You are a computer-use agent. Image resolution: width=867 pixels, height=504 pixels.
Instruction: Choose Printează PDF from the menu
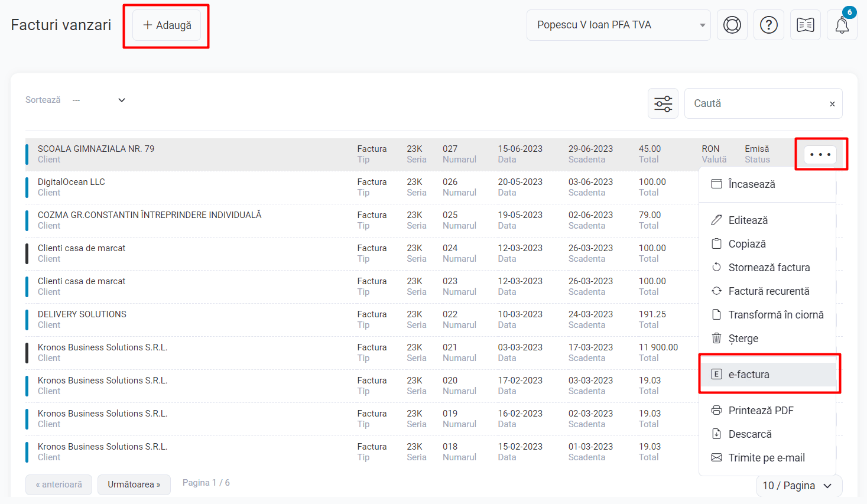(760, 411)
